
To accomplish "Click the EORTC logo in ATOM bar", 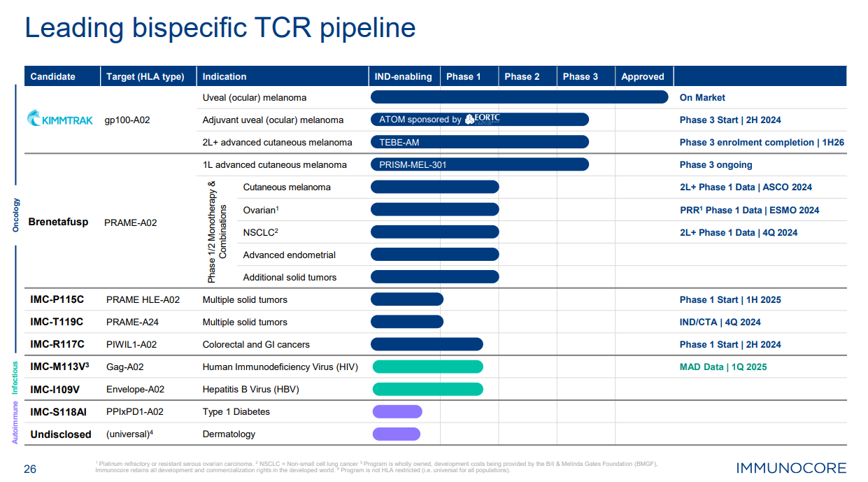I will point(483,119).
